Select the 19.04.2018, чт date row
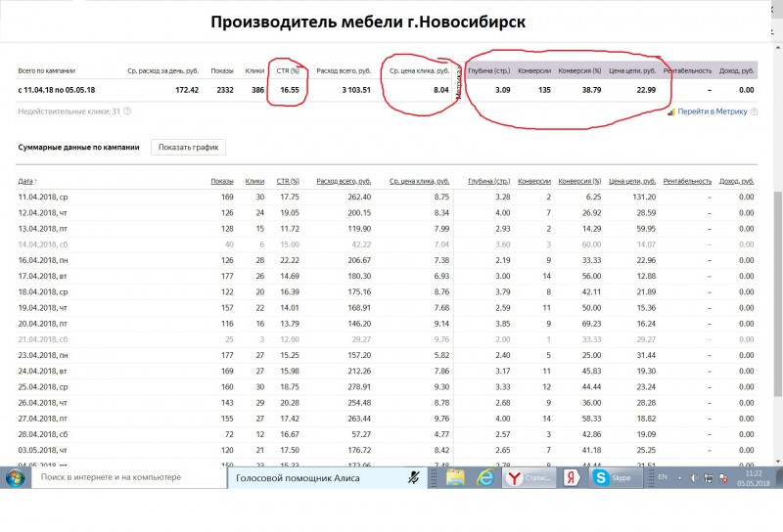The width and height of the screenshot is (783, 532). point(387,307)
